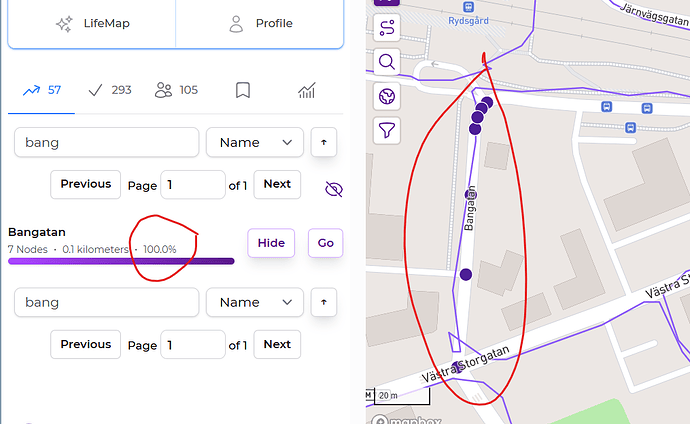Toggle the hide-all eye-slash icon
Screen dimensions: 690x424
[x=334, y=189]
